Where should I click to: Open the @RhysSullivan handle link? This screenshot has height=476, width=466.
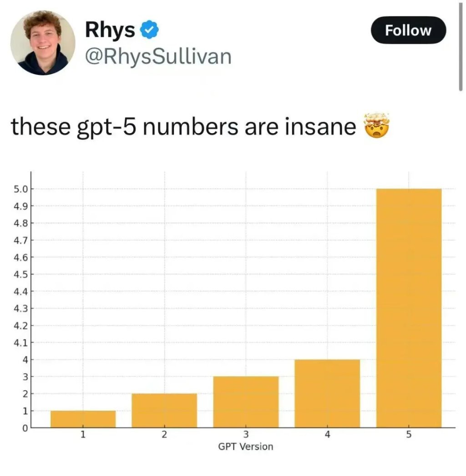tap(158, 57)
